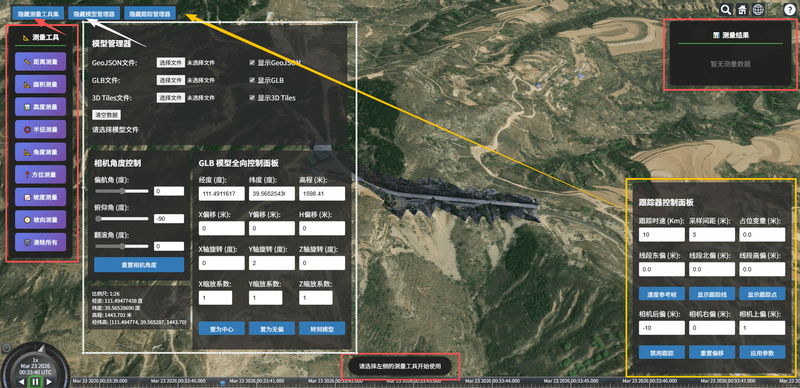Click the 跟踪时速 input field
Viewport: 800px width, 388px height.
(x=661, y=235)
